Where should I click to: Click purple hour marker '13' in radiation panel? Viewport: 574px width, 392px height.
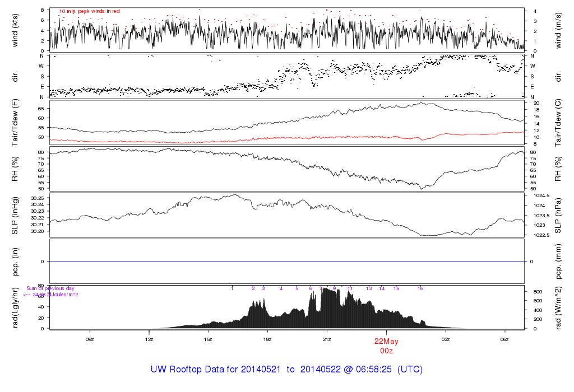tap(369, 288)
